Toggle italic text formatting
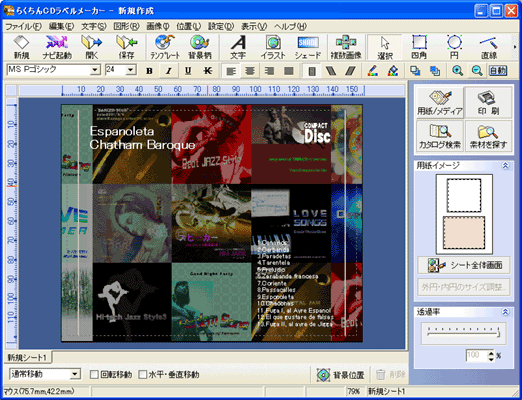Viewport: 522px width, 400px height. 169,71
